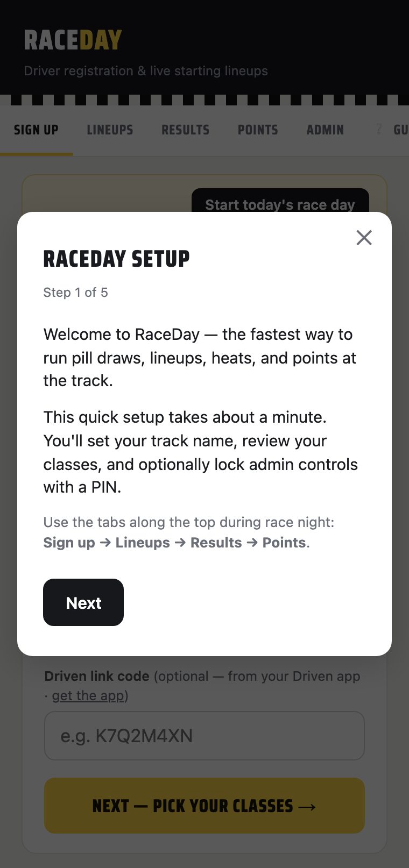Click the Driver registration tagline
This screenshot has width=409, height=868.
(x=146, y=71)
